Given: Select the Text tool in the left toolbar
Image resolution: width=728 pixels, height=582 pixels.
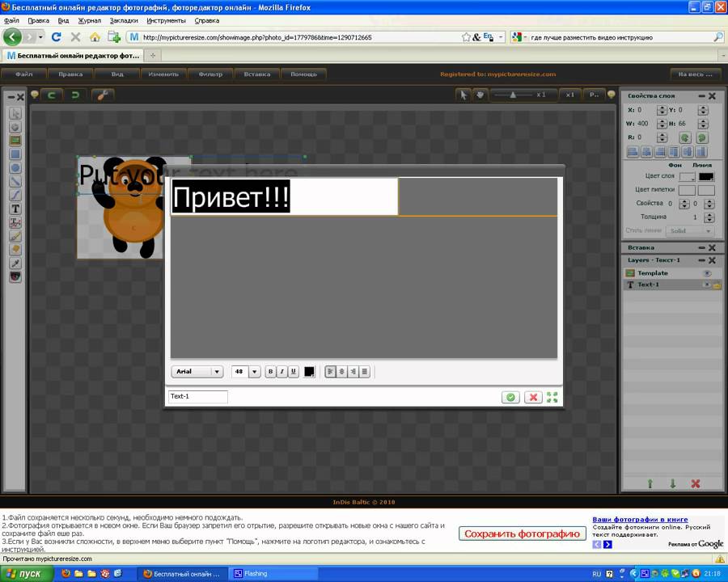Looking at the screenshot, I should [x=15, y=209].
